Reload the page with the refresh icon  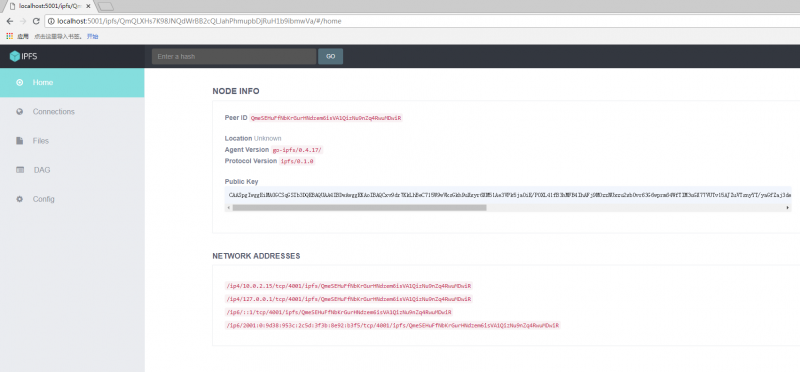pos(36,21)
